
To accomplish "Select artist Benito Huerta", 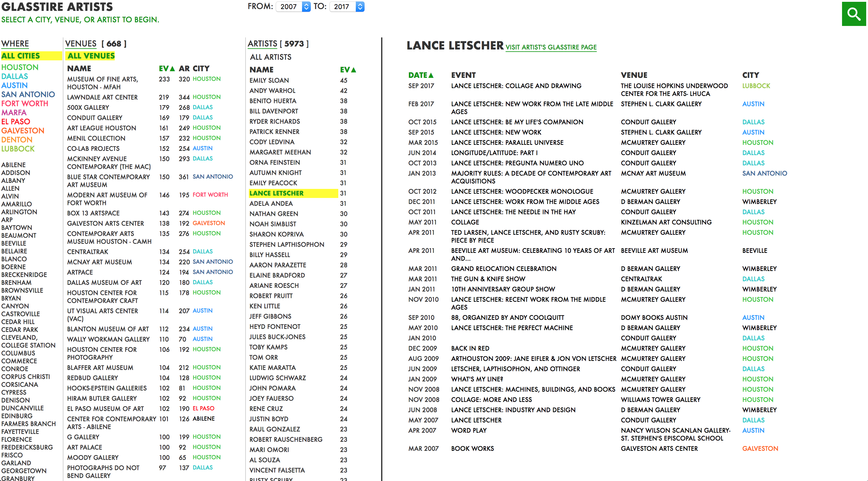I will tap(273, 101).
